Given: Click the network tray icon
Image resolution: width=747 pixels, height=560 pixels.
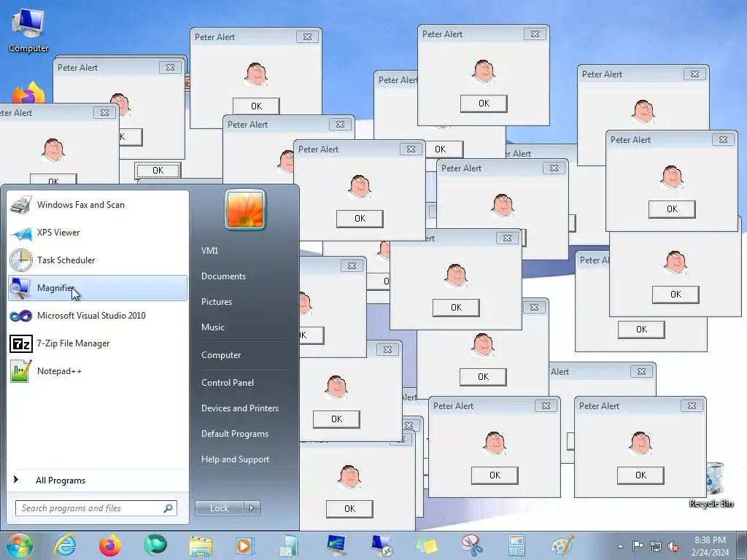Looking at the screenshot, I should [x=656, y=546].
